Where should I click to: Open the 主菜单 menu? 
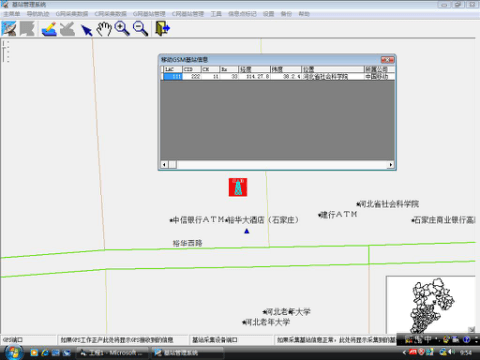point(12,14)
